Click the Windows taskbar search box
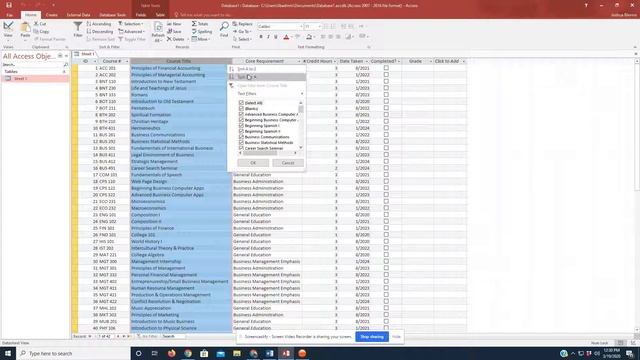Image resolution: width=640 pixels, height=360 pixels. 73,353
